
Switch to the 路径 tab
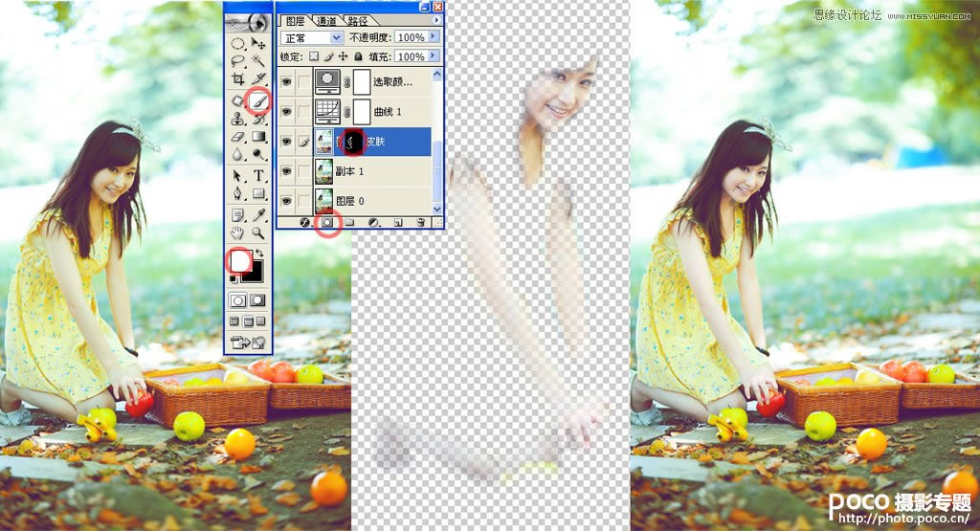[x=359, y=20]
